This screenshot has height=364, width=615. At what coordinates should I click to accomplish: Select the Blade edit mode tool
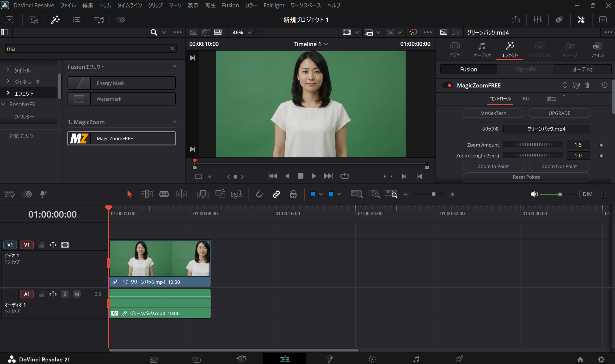pos(164,194)
